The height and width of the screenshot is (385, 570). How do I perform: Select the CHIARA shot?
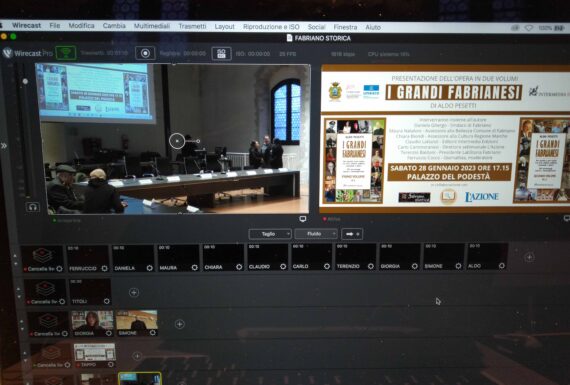(x=223, y=258)
